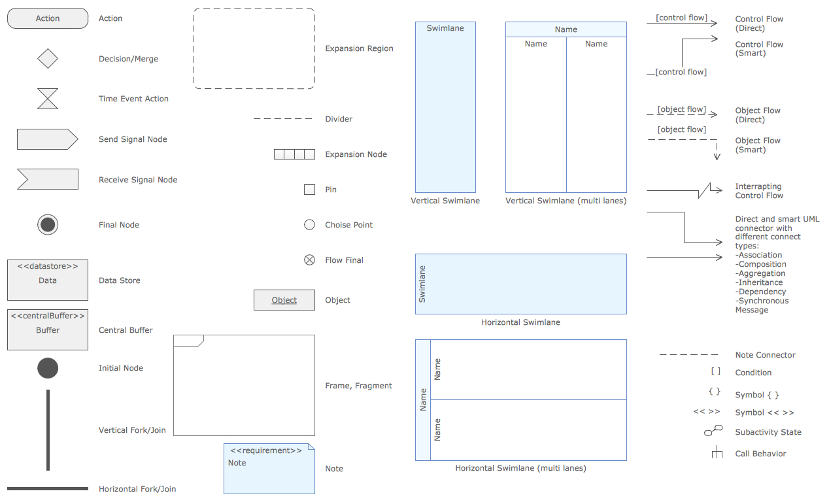
Task: Click the 'Decision/Merge' label
Action: (x=128, y=59)
